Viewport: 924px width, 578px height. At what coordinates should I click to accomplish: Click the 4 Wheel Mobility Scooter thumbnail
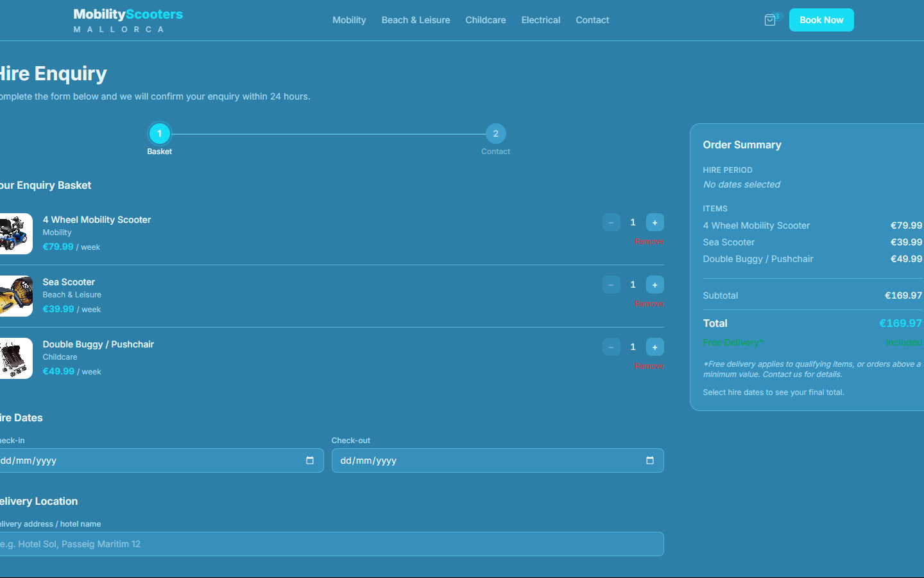[x=15, y=234]
